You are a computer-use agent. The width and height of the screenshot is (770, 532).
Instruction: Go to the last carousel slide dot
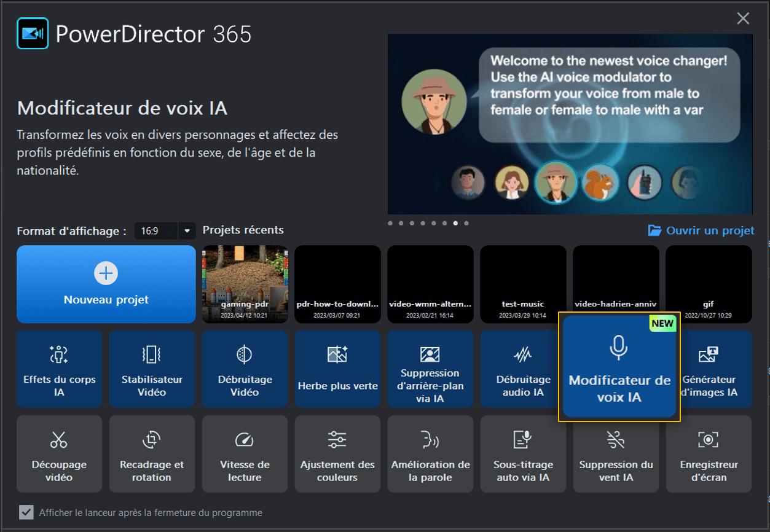click(466, 223)
